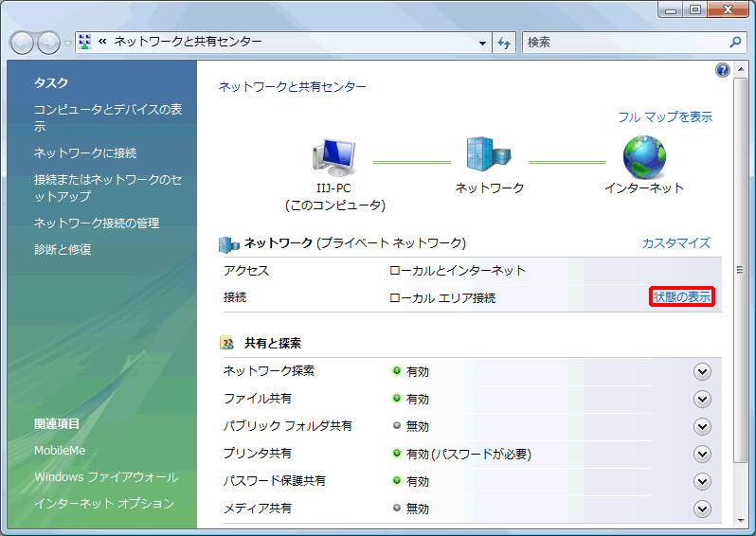The height and width of the screenshot is (536, 756).
Task: Click 状態の表示 link for local connection
Action: tap(682, 297)
